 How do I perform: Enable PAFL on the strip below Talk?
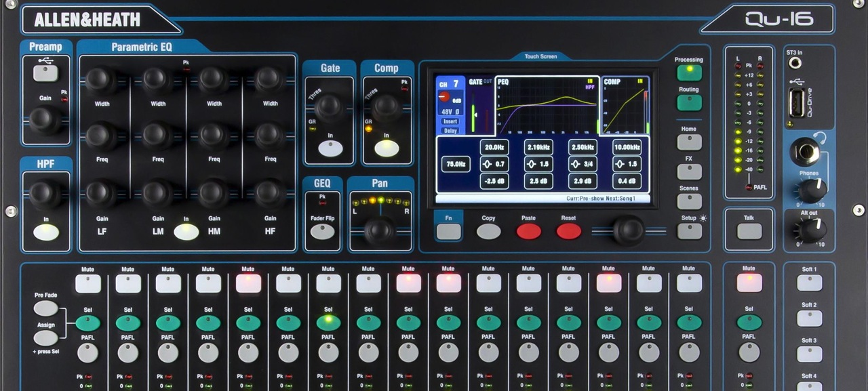click(749, 352)
